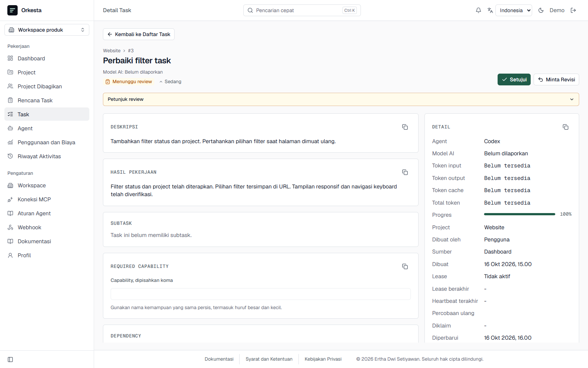Navigate to Rencana Task
Image resolution: width=588 pixels, height=368 pixels.
pyautogui.click(x=47, y=100)
